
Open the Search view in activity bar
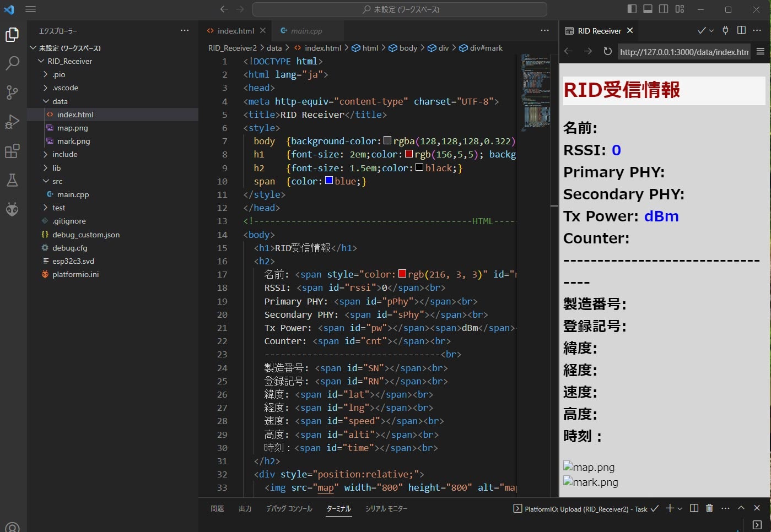tap(12, 63)
